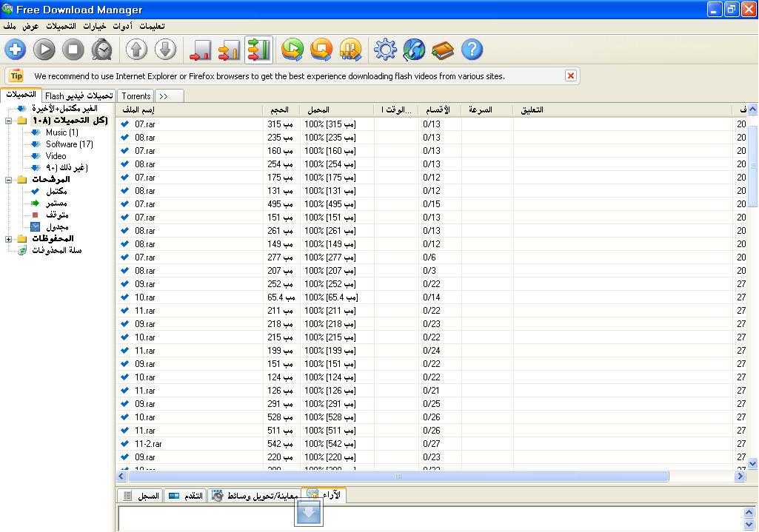The height and width of the screenshot is (532, 759).
Task: Open the schedule alarm clock icon
Action: pyautogui.click(x=102, y=50)
